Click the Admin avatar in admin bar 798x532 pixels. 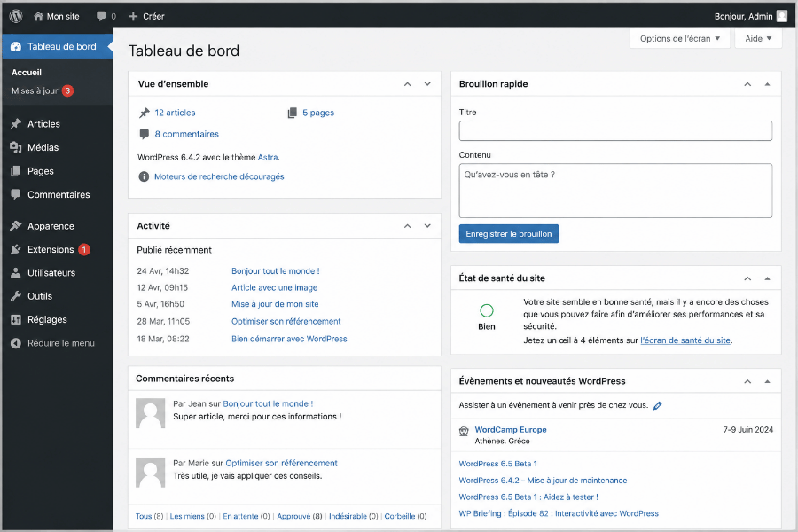[782, 16]
